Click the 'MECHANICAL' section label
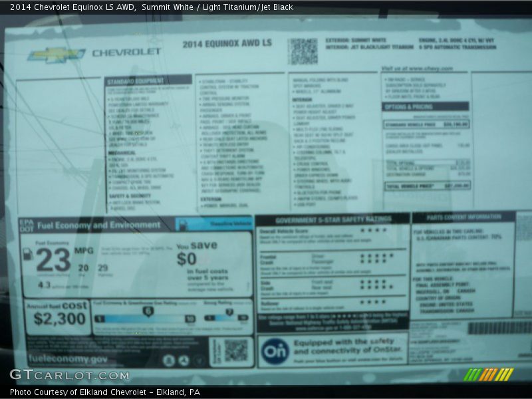This screenshot has height=399, width=532. click(122, 153)
